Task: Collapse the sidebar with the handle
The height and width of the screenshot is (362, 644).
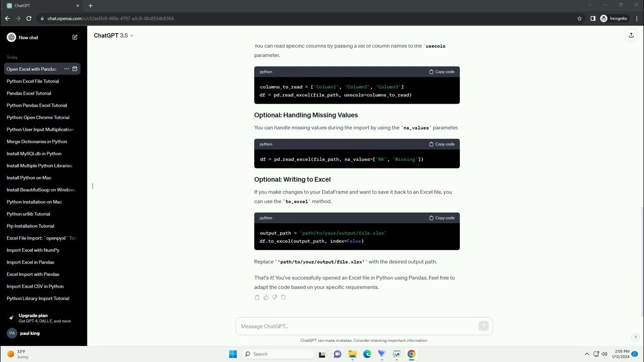Action: click(93, 186)
